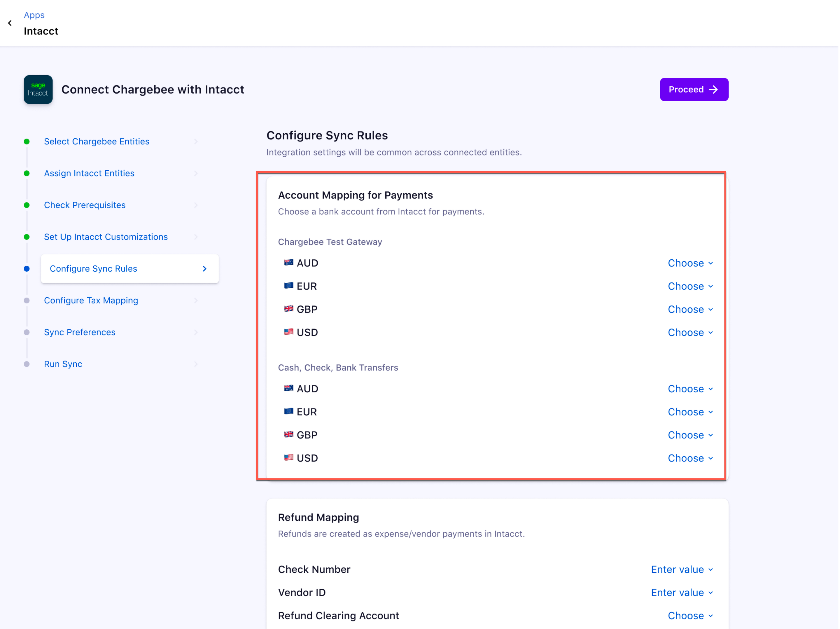Click the chevron beside Set Up Intacct Customizations
840x629 pixels.
pyautogui.click(x=196, y=237)
